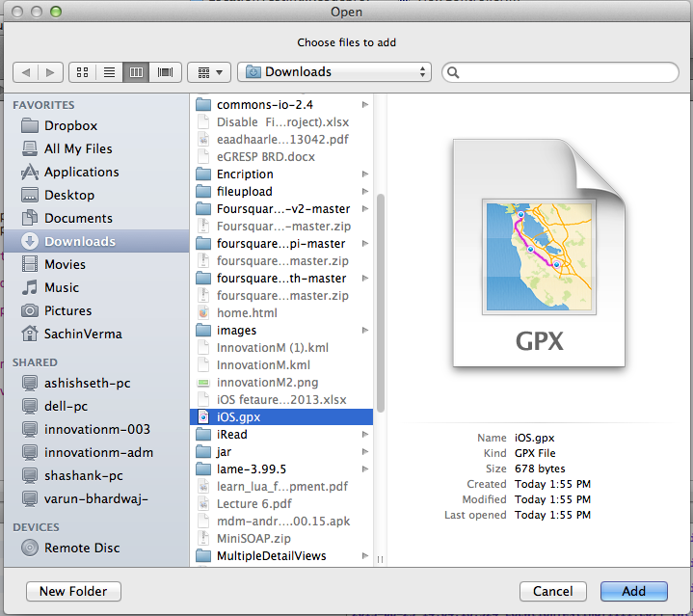Go back to the previous folder
The image size is (693, 616).
point(26,72)
